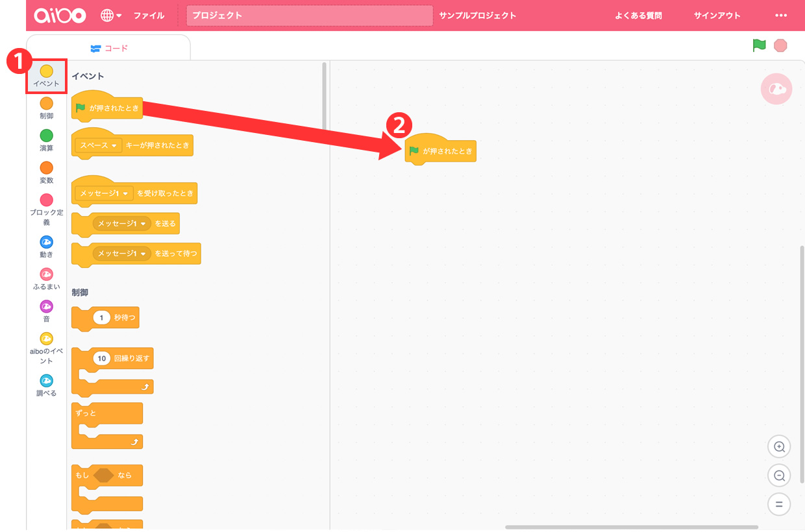Zoom in on the workspace
The width and height of the screenshot is (805, 532).
[x=779, y=446]
